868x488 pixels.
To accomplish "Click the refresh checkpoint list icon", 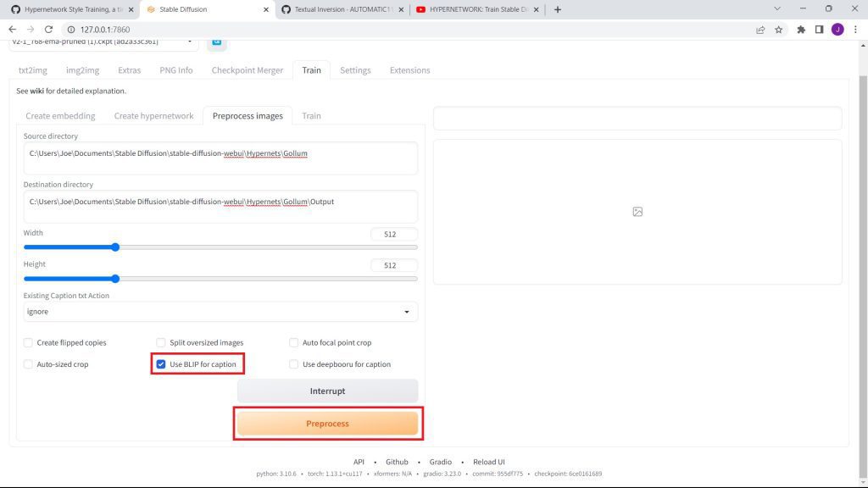I will [x=216, y=41].
